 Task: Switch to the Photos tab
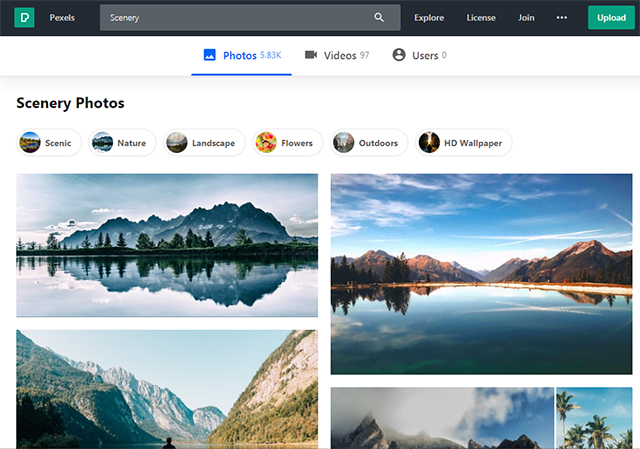241,55
